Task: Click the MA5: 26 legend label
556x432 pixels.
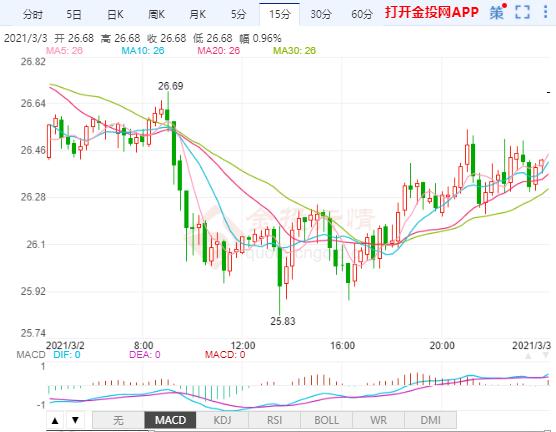Action: click(64, 51)
